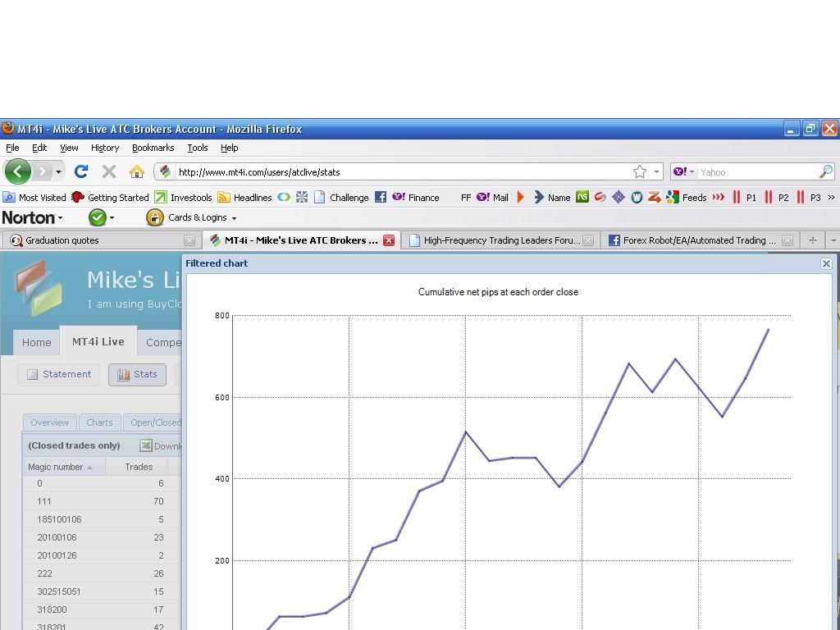Switch to High-Frequency Trading Leaders Forum tab

tap(501, 240)
